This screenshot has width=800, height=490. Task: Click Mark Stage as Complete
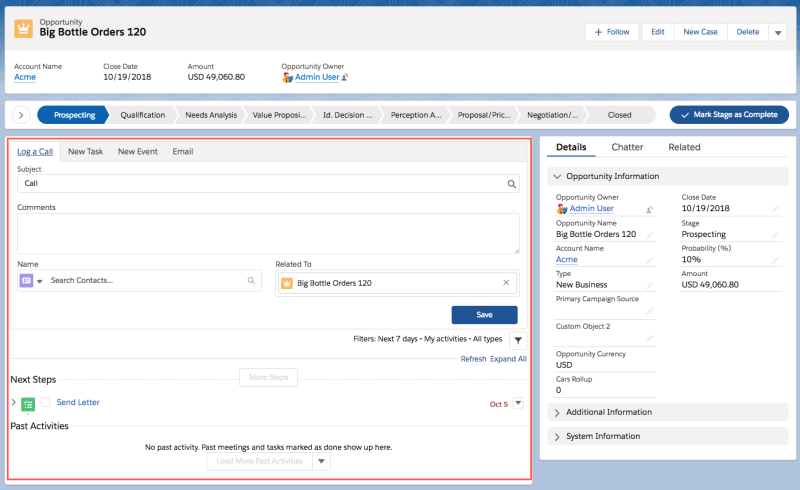pyautogui.click(x=729, y=115)
